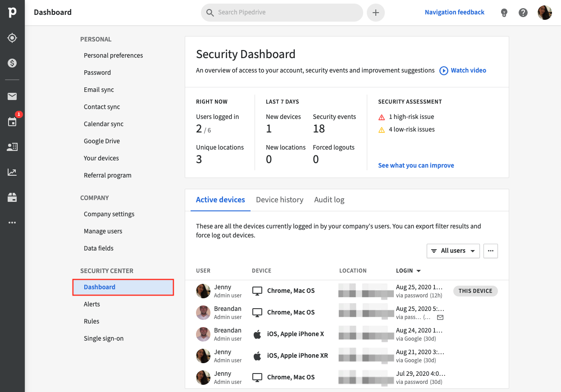Switch to the Audit log tab

tap(329, 200)
